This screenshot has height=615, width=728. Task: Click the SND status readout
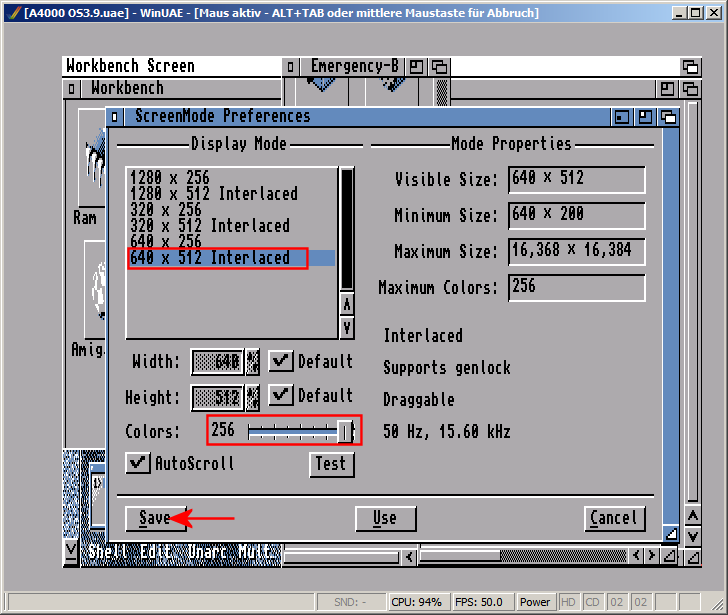tap(350, 602)
